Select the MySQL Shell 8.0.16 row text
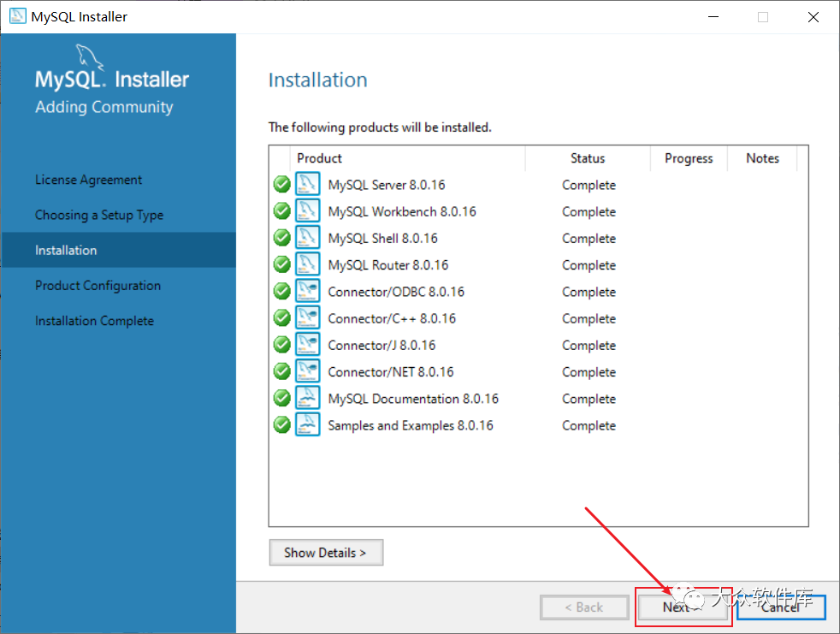 (x=382, y=239)
